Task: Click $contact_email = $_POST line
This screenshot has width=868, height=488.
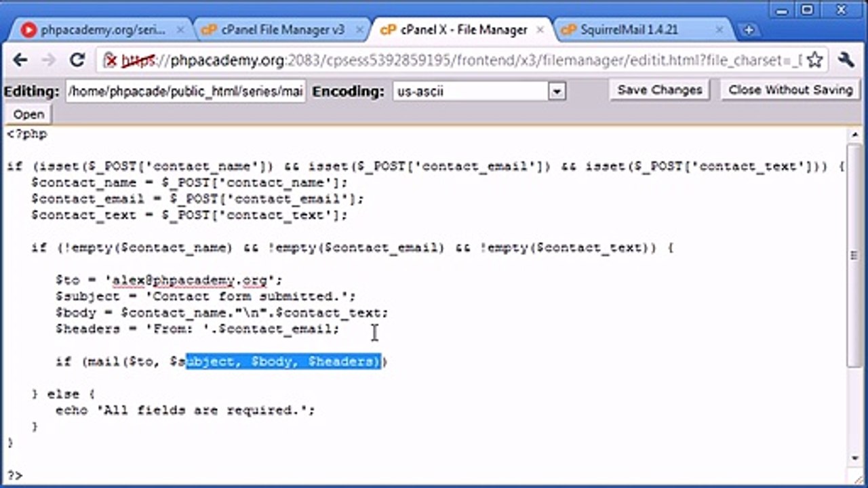Action: coord(197,199)
